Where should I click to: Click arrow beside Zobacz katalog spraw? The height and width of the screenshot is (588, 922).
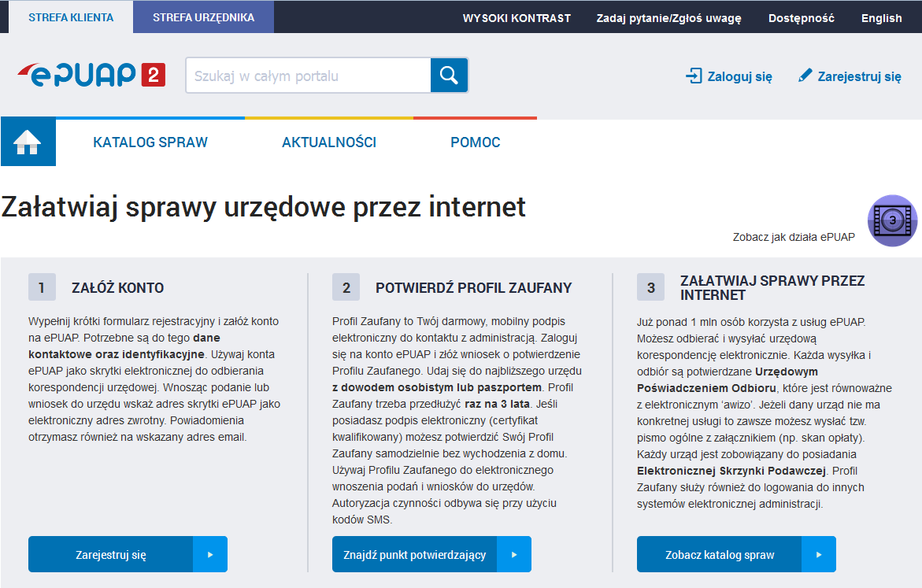click(x=819, y=554)
